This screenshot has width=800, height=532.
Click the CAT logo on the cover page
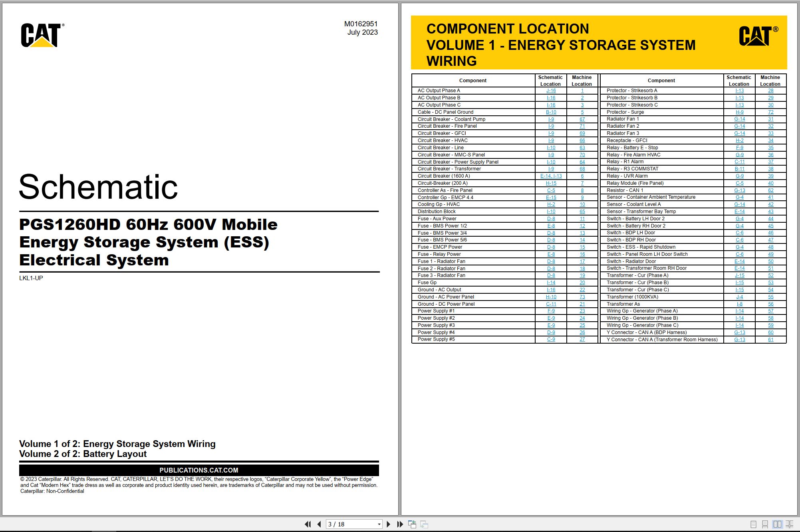click(42, 35)
